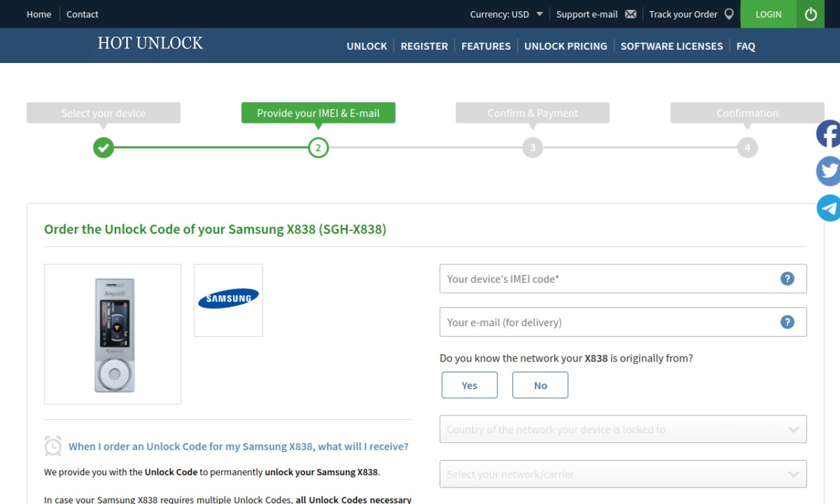Screen dimensions: 840x504
Task: Open the SOFTWARE LICENSES menu item
Action: (671, 46)
